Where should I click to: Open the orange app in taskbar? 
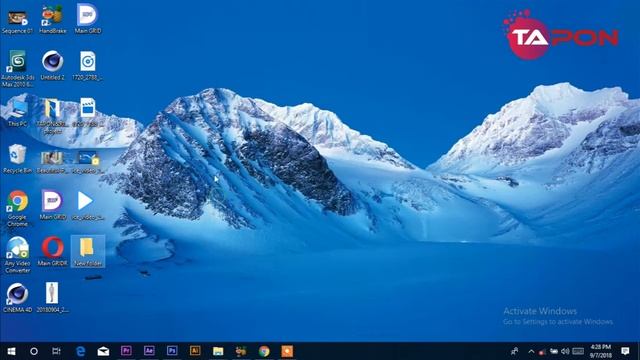point(287,351)
